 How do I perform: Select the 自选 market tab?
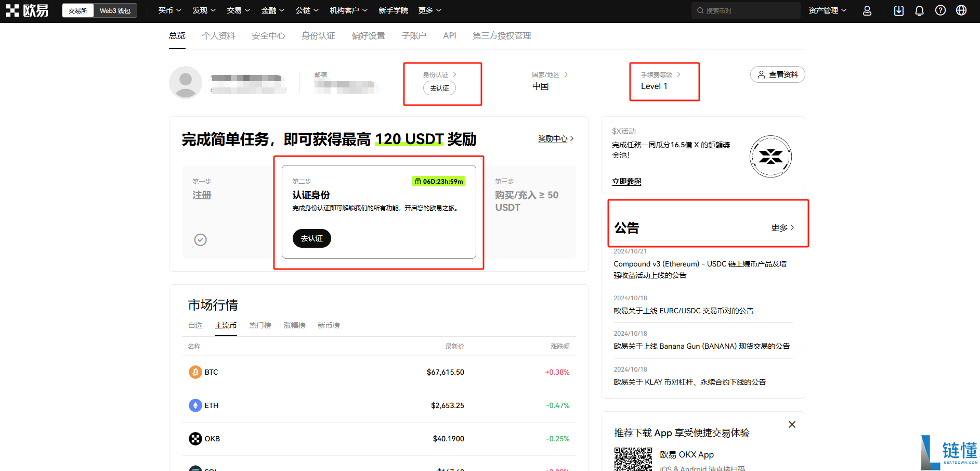195,325
